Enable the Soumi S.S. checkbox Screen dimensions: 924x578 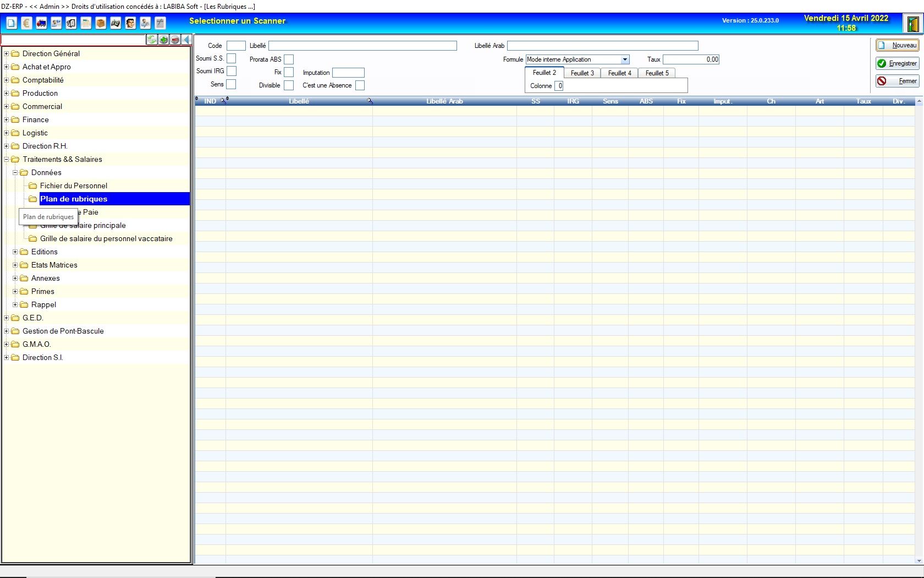[x=232, y=58]
